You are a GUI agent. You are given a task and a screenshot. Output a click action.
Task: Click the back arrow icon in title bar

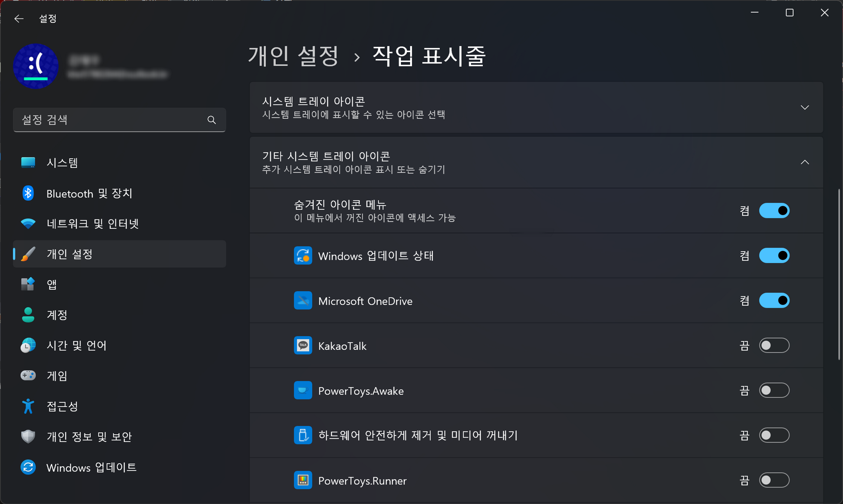[19, 19]
